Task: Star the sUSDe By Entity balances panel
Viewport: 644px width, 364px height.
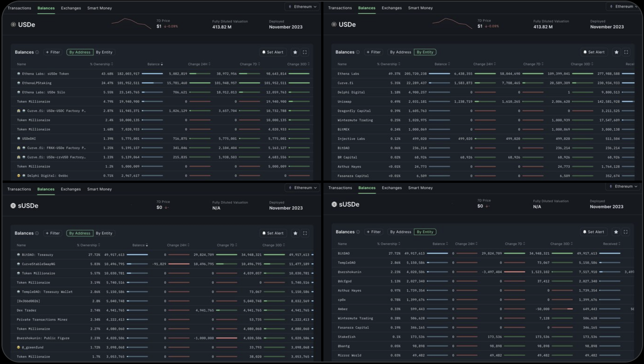Action: tap(616, 232)
